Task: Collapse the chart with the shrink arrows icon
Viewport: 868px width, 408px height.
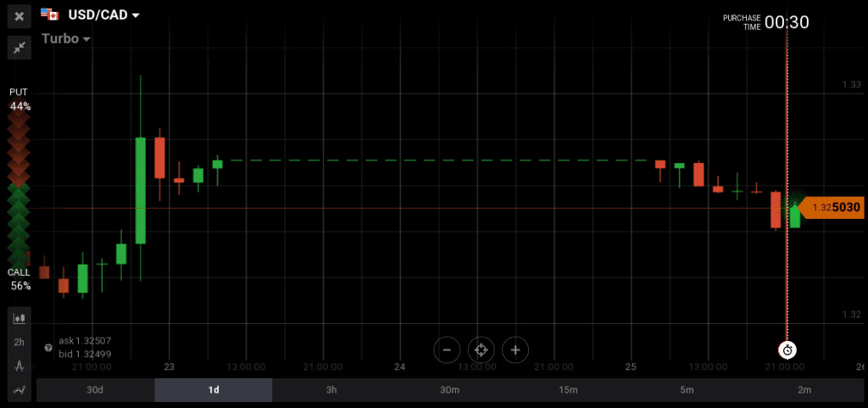Action: (19, 48)
